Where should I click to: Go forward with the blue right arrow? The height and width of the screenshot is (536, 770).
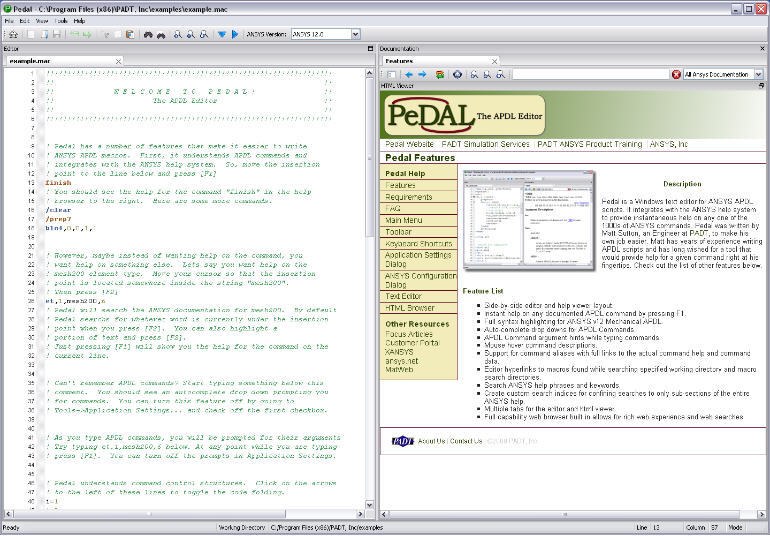422,75
